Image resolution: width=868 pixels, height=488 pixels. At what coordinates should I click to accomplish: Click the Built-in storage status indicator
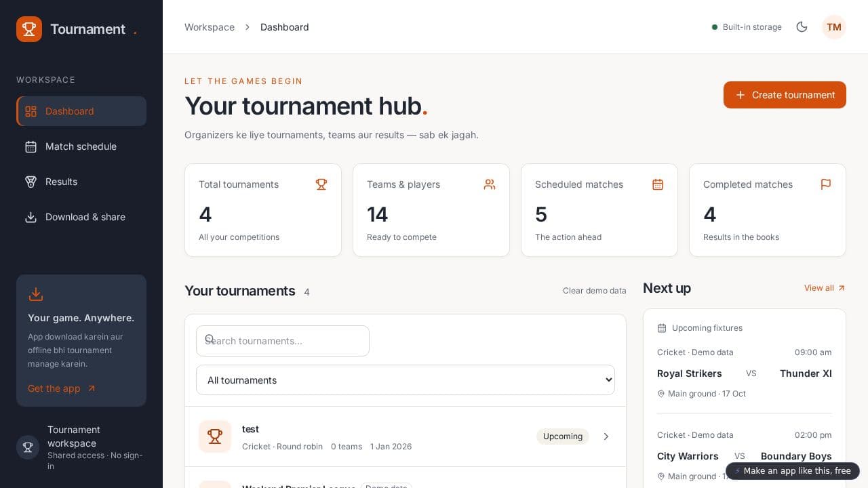(747, 27)
